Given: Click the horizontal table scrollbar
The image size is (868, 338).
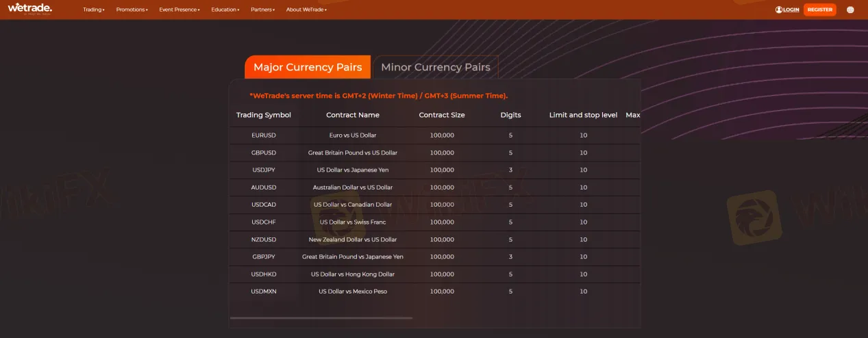Looking at the screenshot, I should point(321,317).
